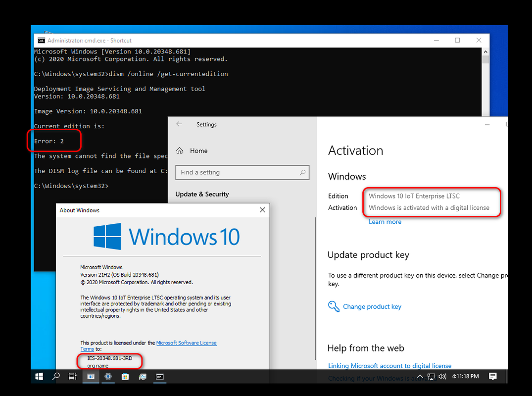Open the clock showing 4:11:18 PM
Screen dimensions: 532x396
(465, 376)
